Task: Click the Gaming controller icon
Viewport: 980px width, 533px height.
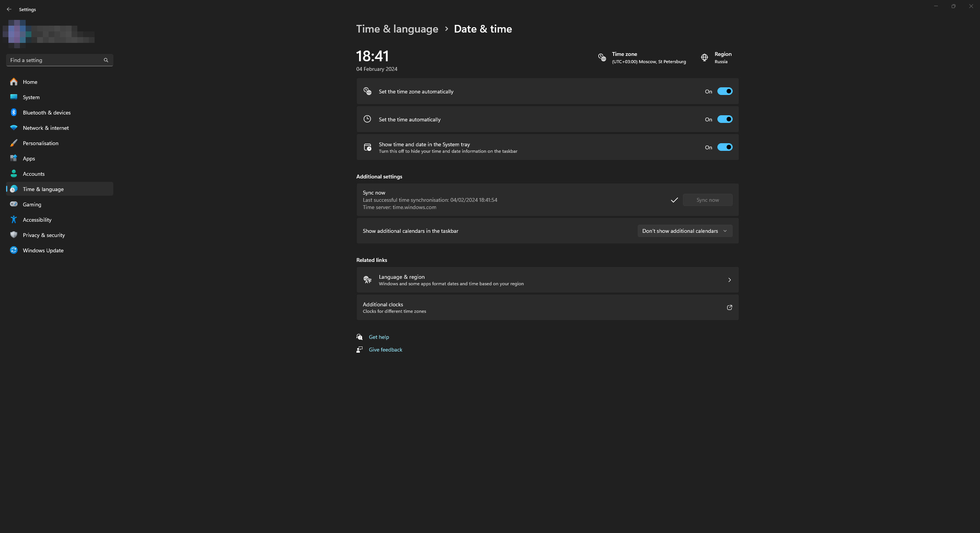Action: (14, 204)
